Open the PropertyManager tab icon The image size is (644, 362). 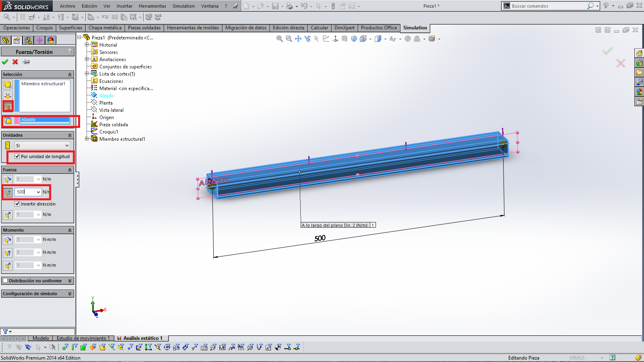click(17, 40)
